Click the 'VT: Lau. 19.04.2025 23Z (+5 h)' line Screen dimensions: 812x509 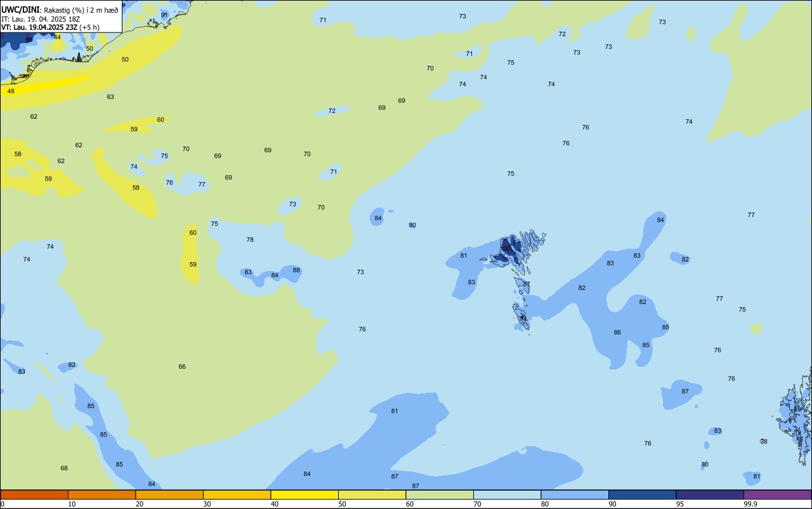(50, 27)
